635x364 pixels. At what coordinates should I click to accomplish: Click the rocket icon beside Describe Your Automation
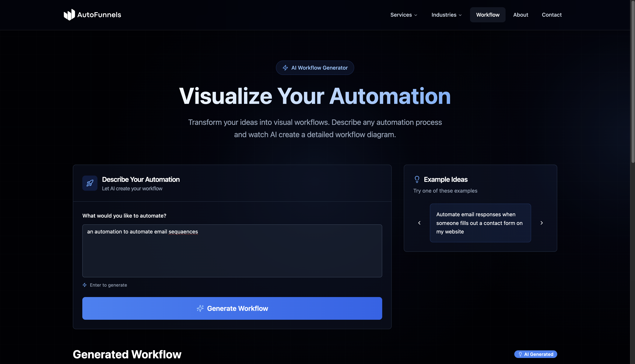(x=90, y=183)
